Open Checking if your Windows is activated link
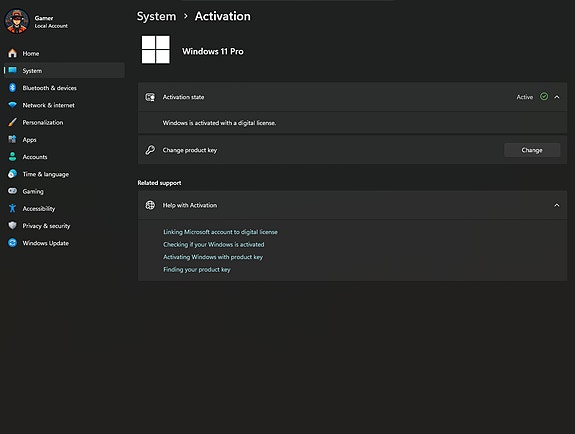The image size is (575, 434). coord(214,244)
